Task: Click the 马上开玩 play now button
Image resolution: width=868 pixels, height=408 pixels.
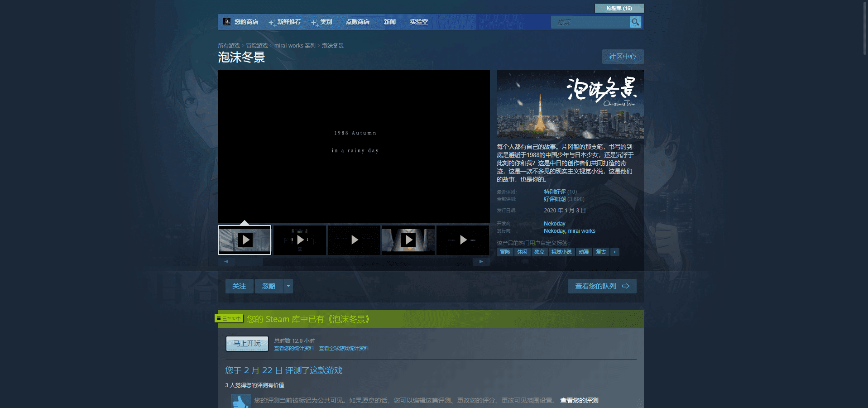Action: 247,344
